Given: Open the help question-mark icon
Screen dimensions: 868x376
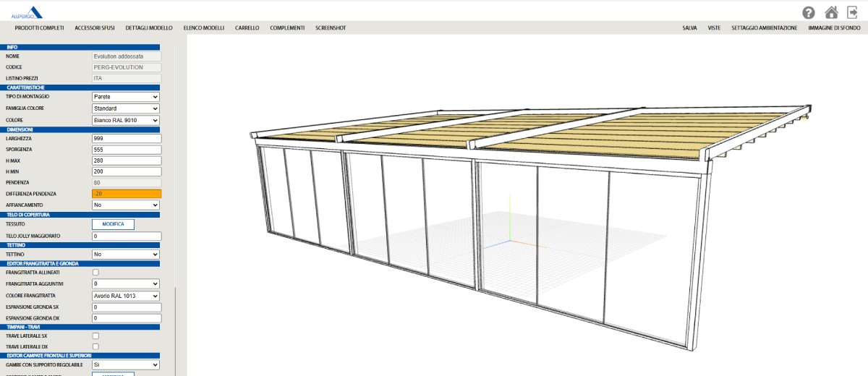Looking at the screenshot, I should click(809, 12).
